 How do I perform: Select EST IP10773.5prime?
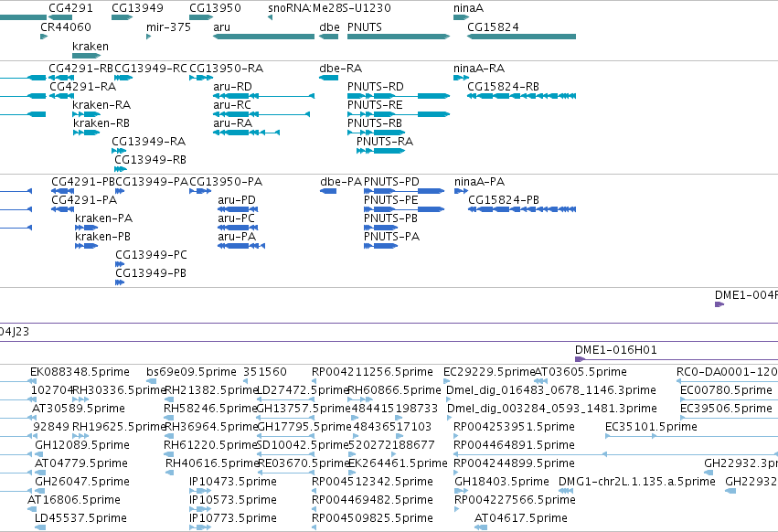[200, 527]
